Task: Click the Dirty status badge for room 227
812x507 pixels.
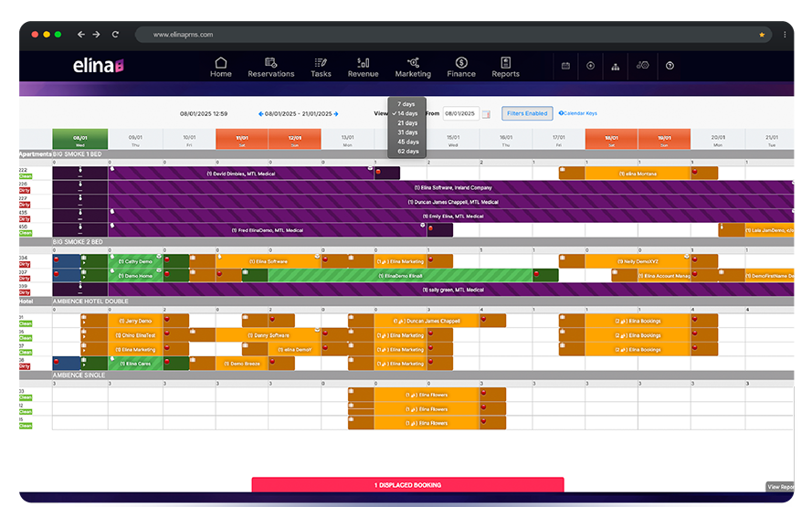Action: coord(25,205)
